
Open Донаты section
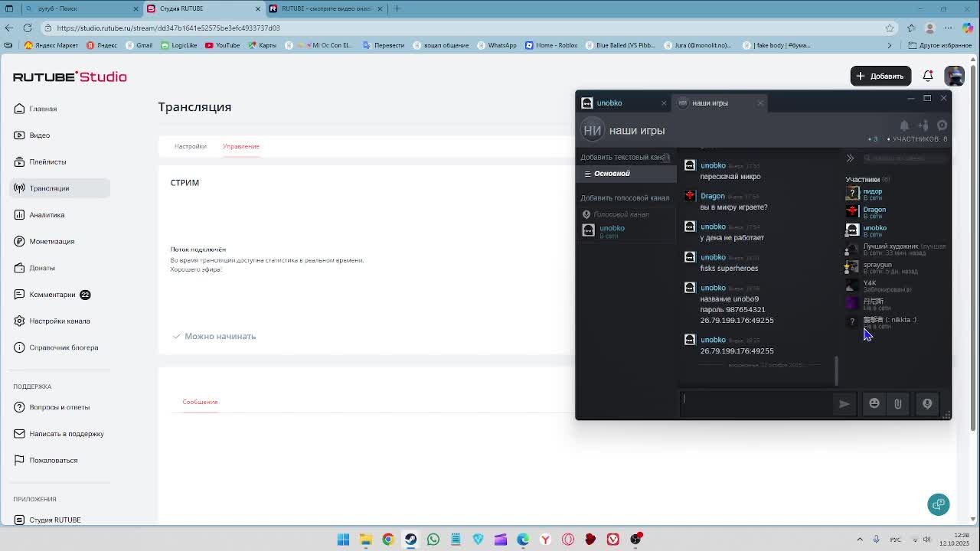tap(42, 268)
